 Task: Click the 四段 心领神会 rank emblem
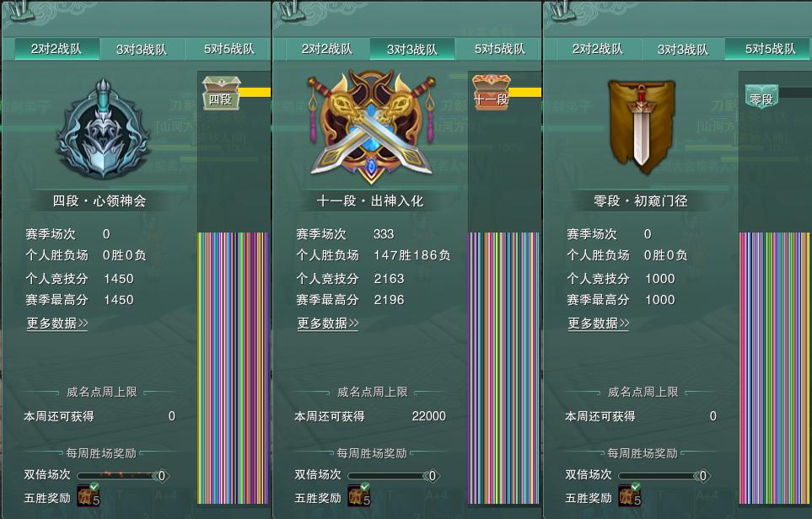point(103,130)
